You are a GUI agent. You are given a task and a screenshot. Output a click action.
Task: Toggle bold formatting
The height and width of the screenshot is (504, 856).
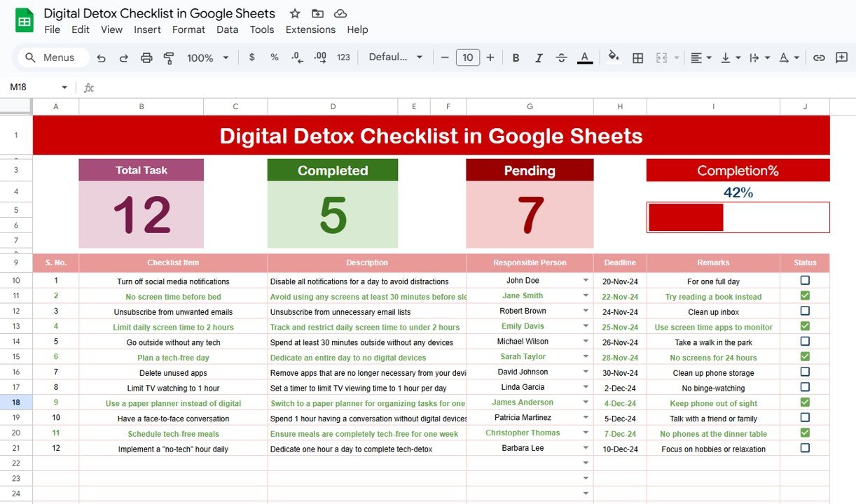pos(516,58)
